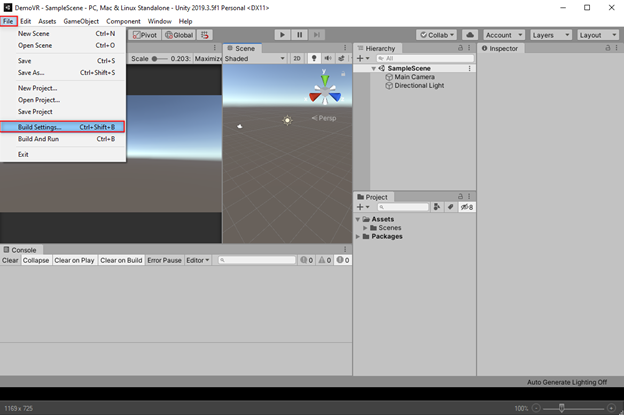The image size is (624, 415).
Task: Toggle Persp projection label
Action: point(324,118)
